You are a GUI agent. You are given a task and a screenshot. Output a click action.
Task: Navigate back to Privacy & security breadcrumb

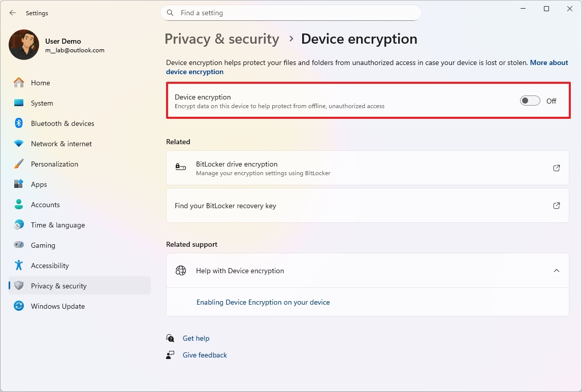coord(221,39)
